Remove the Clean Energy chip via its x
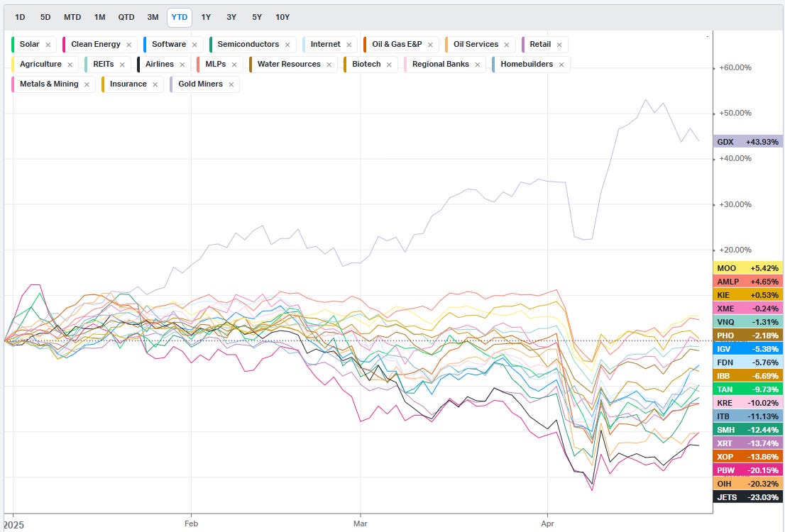This screenshot has width=785, height=532. 128,45
